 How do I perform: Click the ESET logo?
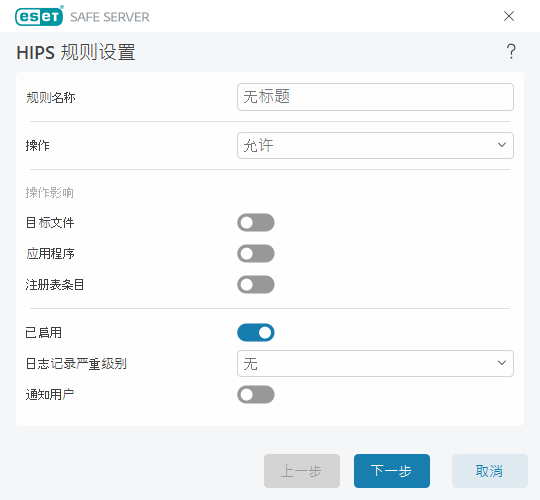39,16
